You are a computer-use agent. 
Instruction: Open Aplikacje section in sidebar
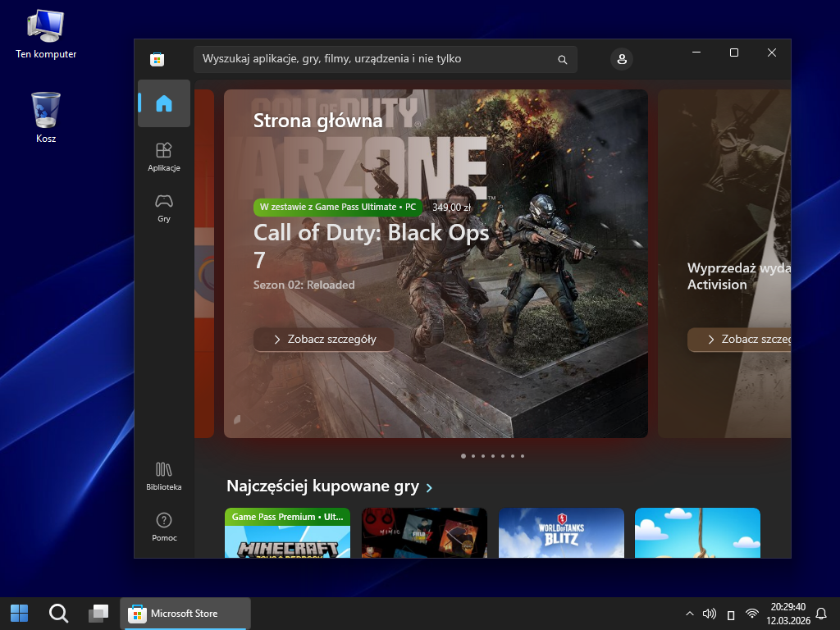(164, 157)
